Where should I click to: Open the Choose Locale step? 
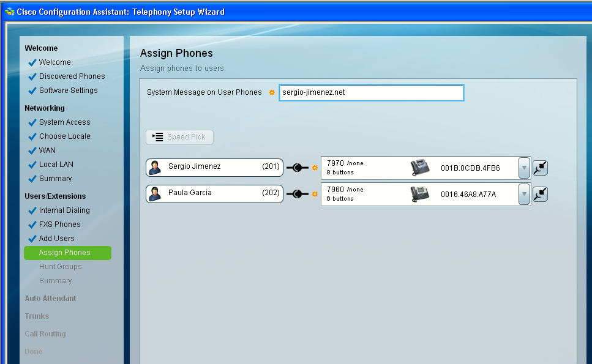pos(64,136)
